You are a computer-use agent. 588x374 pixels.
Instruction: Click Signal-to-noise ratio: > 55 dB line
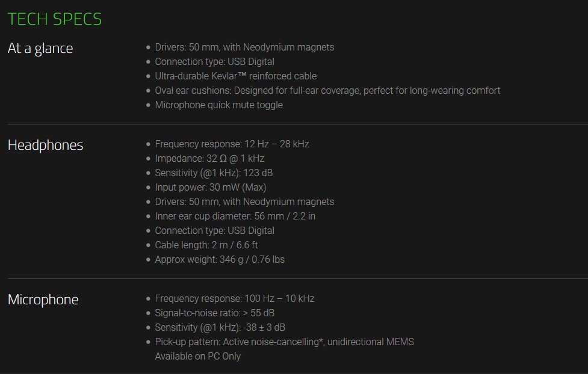tap(214, 313)
